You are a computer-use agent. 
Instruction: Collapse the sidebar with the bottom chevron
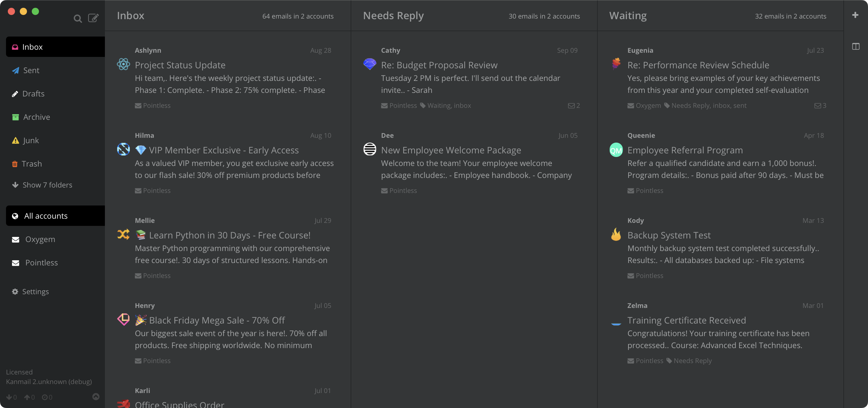tap(96, 397)
